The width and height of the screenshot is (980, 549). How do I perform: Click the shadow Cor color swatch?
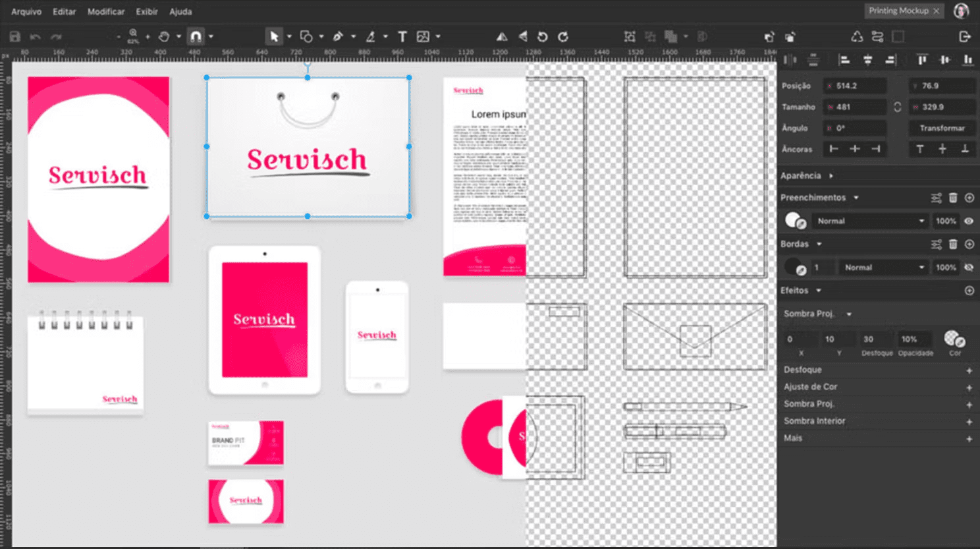click(953, 338)
